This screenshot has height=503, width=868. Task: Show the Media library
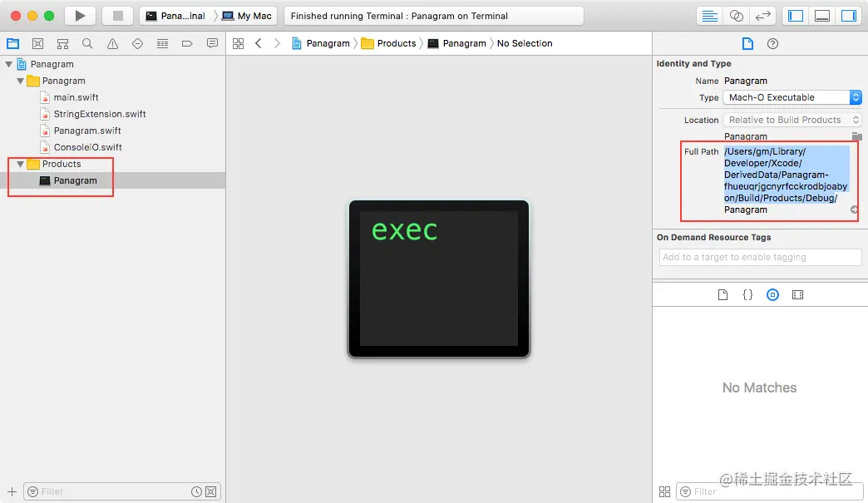pos(797,295)
